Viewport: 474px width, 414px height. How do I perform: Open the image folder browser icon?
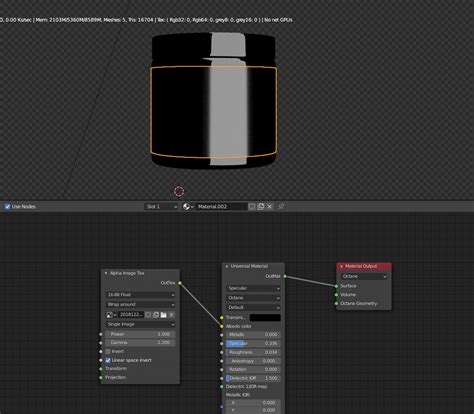click(163, 315)
